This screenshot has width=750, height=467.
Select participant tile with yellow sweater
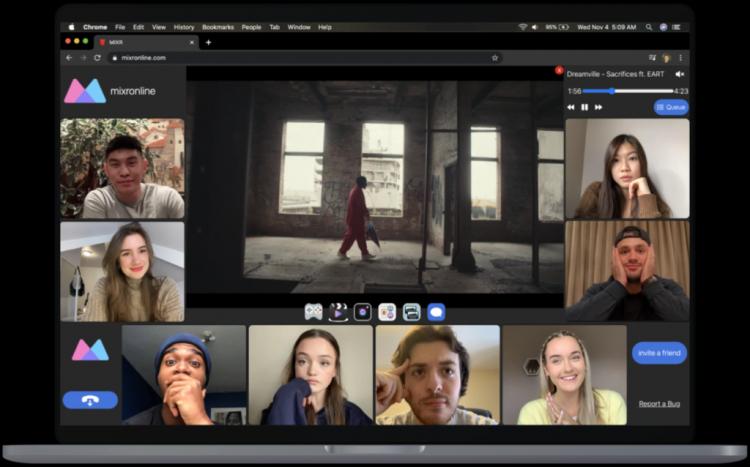[564, 375]
